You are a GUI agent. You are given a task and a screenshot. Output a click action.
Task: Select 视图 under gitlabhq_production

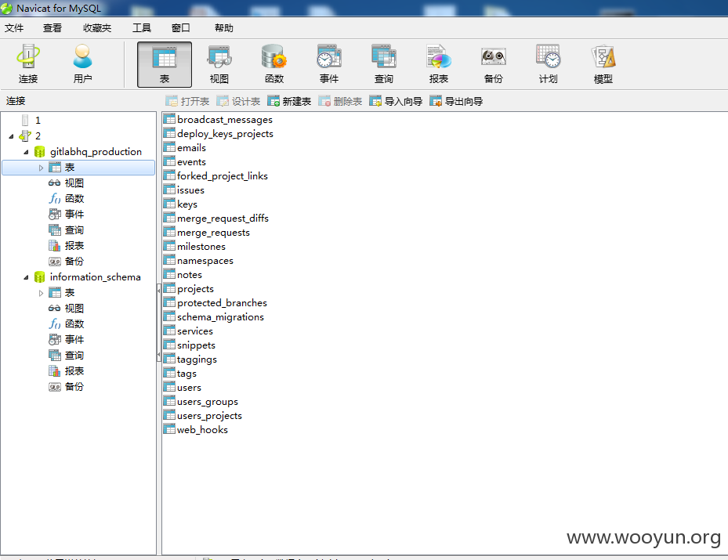[66, 182]
